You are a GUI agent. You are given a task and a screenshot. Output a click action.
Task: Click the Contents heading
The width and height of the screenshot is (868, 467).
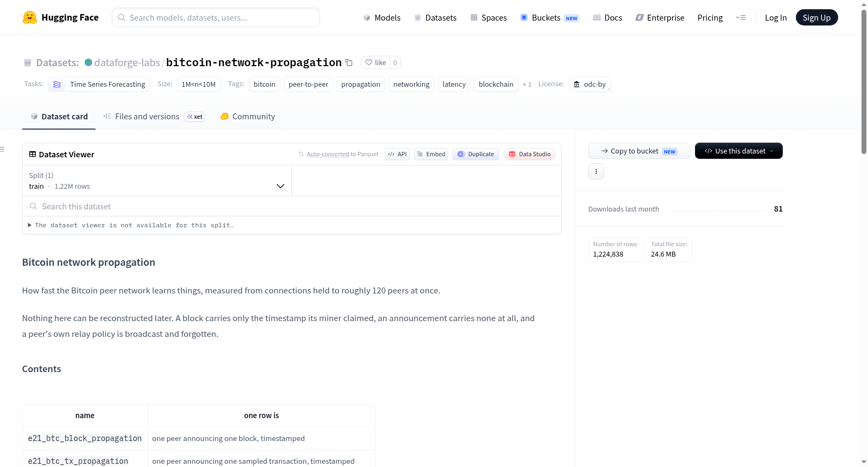(x=41, y=369)
